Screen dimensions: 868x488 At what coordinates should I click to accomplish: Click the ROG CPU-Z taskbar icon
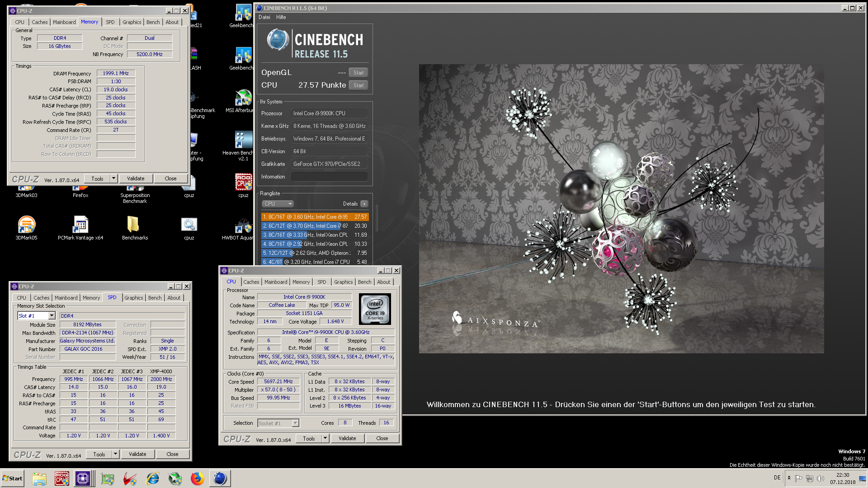pyautogui.click(x=62, y=479)
